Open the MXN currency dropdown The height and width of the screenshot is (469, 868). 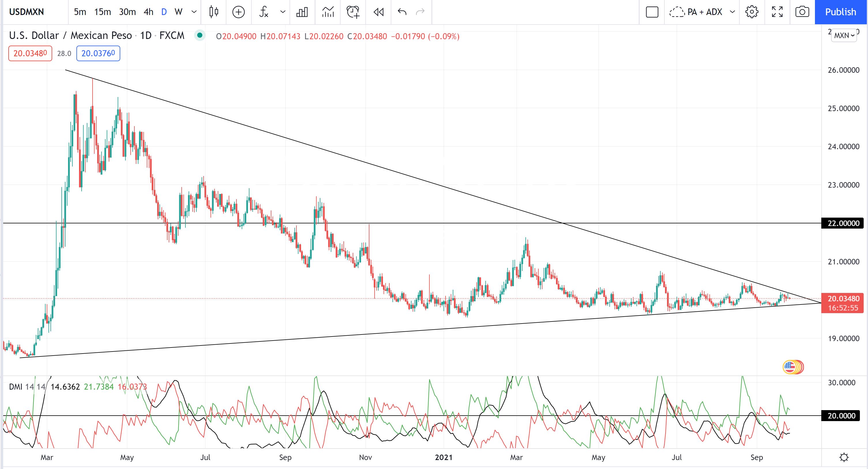point(844,35)
